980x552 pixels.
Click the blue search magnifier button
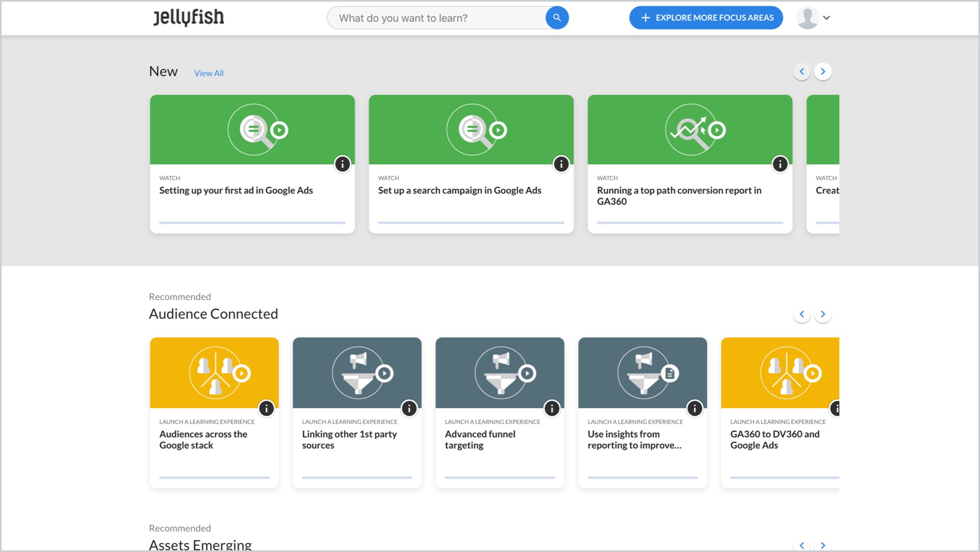(x=556, y=18)
